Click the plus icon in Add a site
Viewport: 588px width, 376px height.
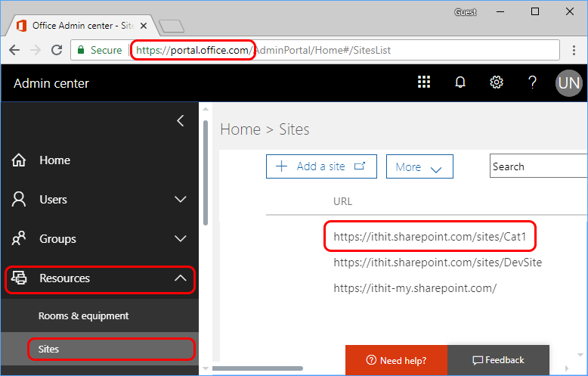click(x=281, y=166)
